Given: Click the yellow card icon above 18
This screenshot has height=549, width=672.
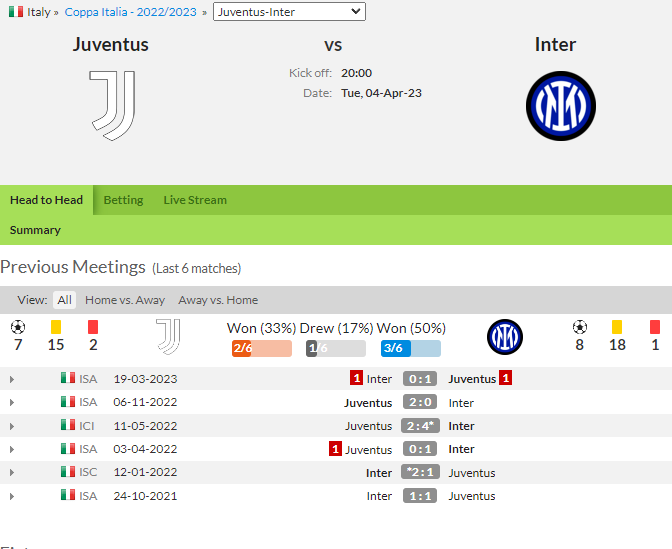Looking at the screenshot, I should tap(617, 326).
